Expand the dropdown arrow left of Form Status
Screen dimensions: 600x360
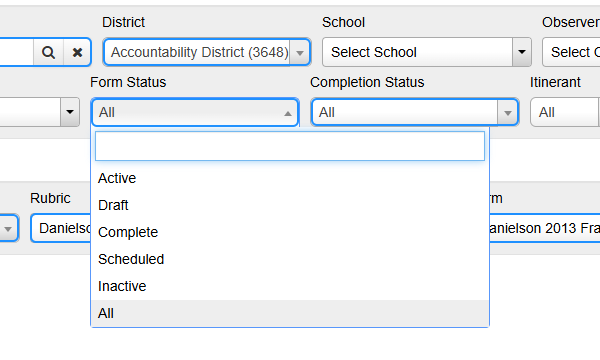coord(70,112)
